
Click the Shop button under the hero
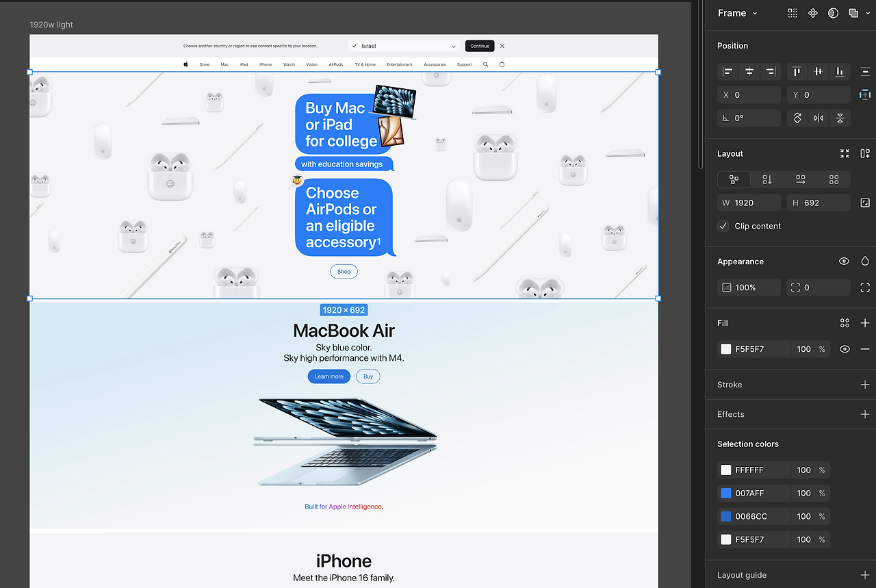[344, 272]
